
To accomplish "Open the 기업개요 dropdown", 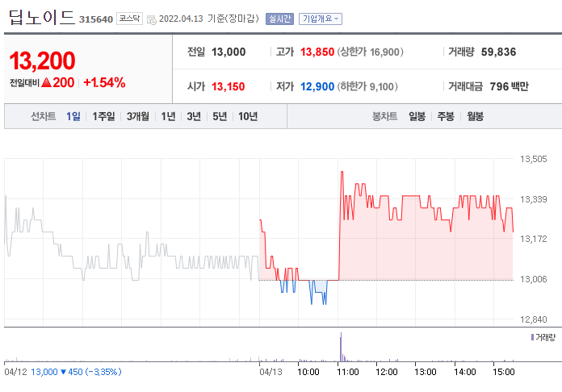I will coord(321,19).
